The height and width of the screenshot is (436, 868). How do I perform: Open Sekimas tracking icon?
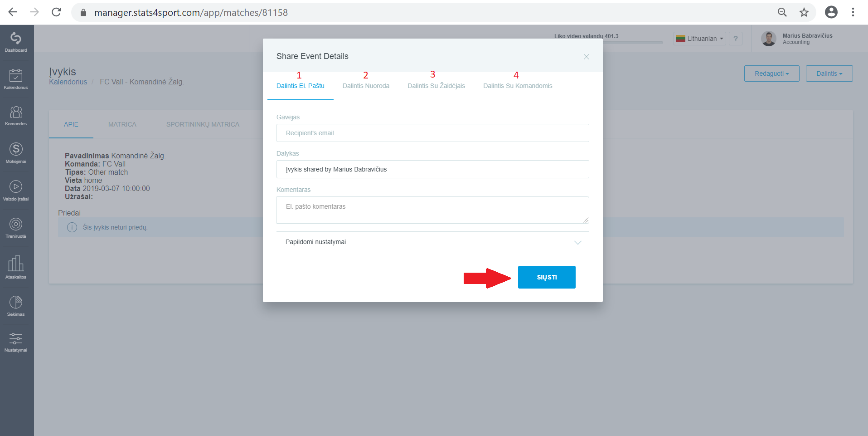(x=16, y=306)
